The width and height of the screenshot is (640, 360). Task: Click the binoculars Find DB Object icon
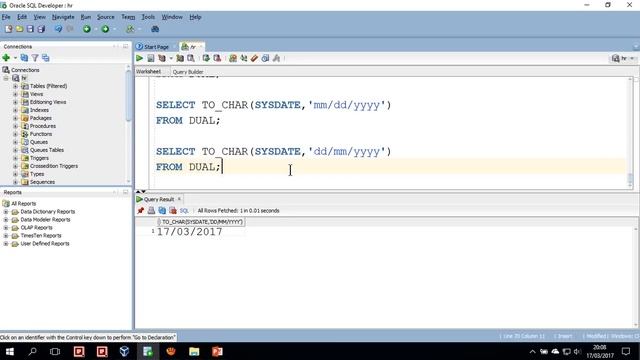click(x=155, y=29)
